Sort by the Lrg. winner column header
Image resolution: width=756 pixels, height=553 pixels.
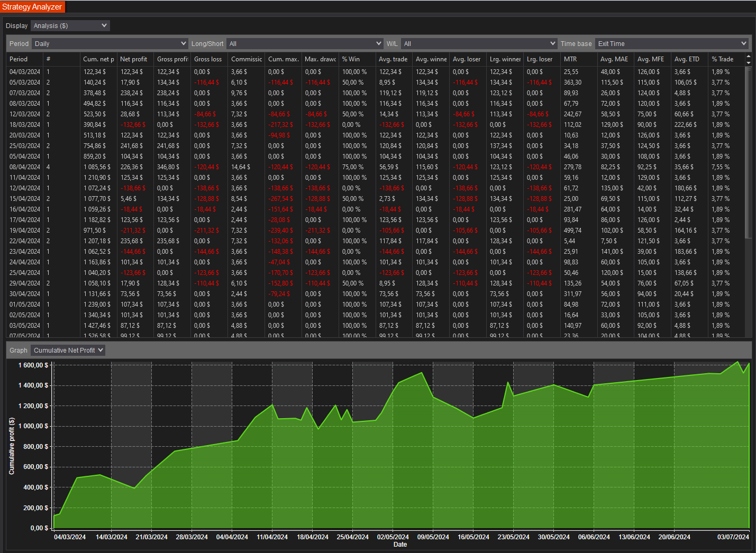(x=505, y=59)
